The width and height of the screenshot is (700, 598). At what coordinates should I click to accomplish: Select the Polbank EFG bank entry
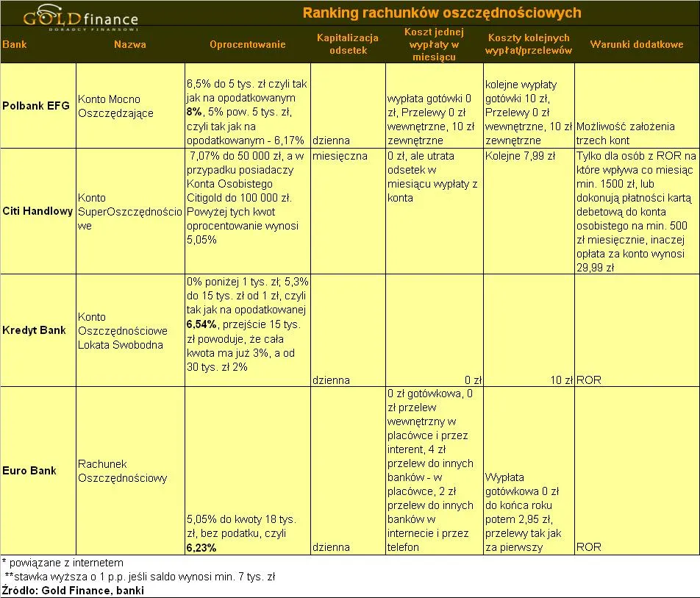[x=37, y=105]
